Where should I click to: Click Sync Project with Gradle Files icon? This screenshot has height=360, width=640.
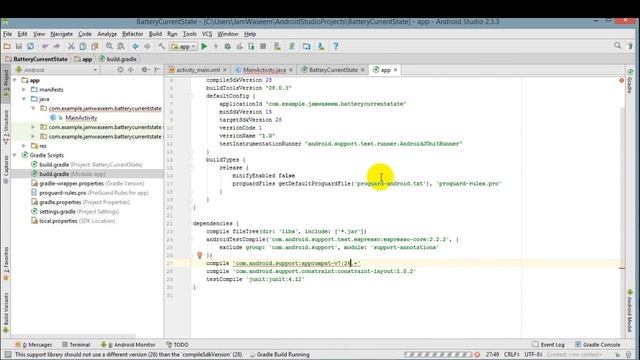click(292, 47)
